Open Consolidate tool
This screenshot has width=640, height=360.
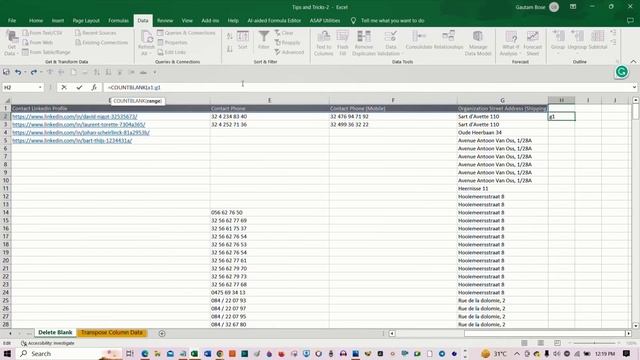click(x=419, y=40)
